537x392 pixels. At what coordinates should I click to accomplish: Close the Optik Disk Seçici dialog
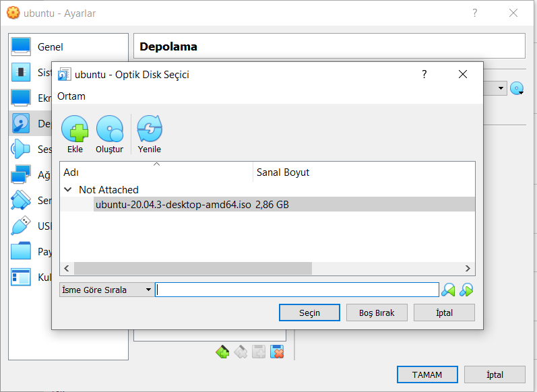tap(463, 74)
